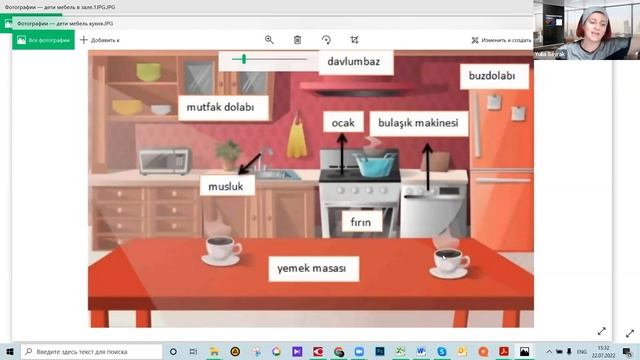640x360 pixels.
Task: Click 'Все фотографии' button
Action: (43, 40)
